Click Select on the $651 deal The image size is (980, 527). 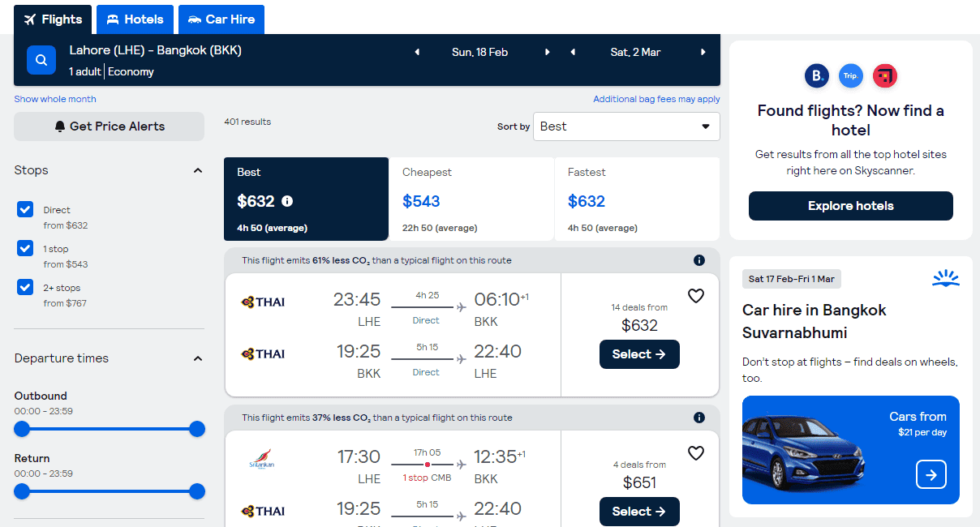(x=639, y=512)
